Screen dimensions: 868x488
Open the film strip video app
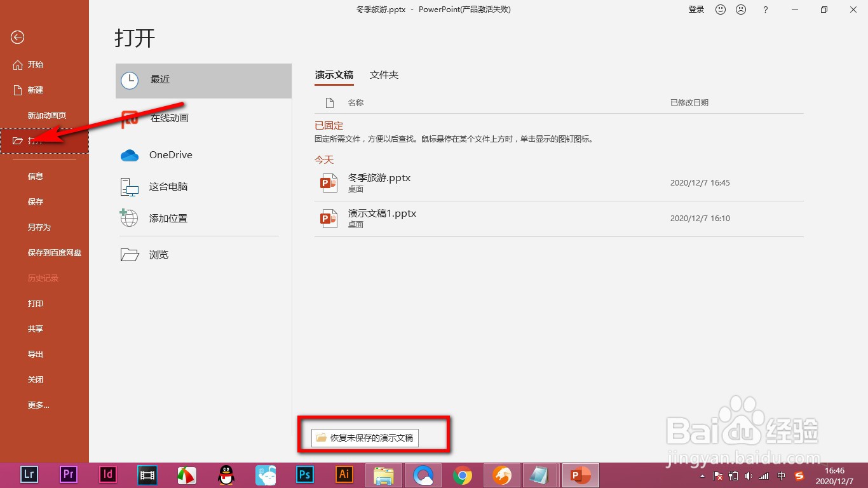point(147,475)
